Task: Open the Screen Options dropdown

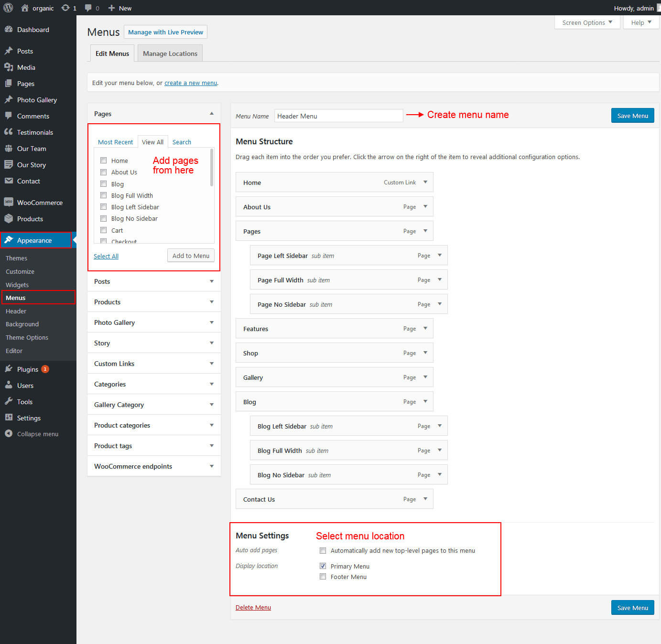Action: [x=587, y=22]
